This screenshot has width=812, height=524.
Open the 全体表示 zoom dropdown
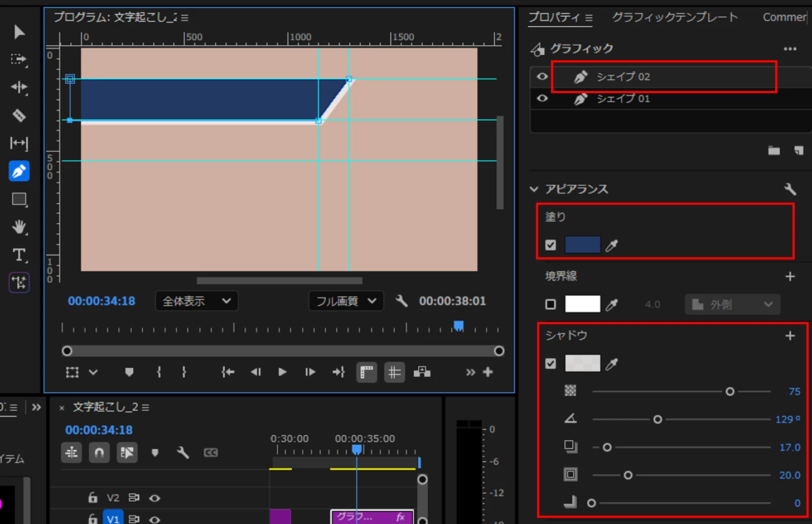tap(196, 301)
